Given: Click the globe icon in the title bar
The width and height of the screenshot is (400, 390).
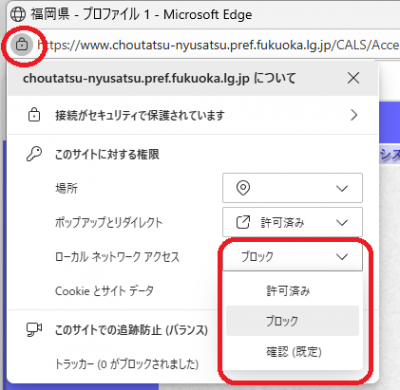Looking at the screenshot, I should [x=18, y=14].
